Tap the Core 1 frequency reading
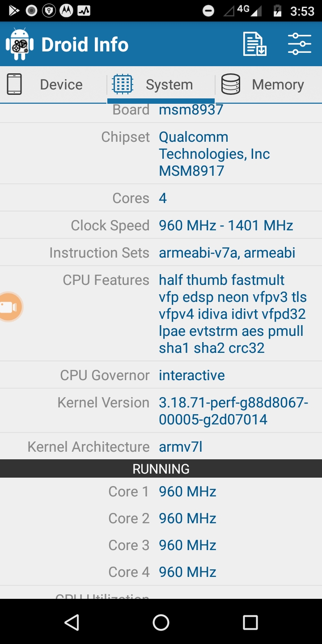Viewport: 322px width, 644px height. (x=187, y=491)
